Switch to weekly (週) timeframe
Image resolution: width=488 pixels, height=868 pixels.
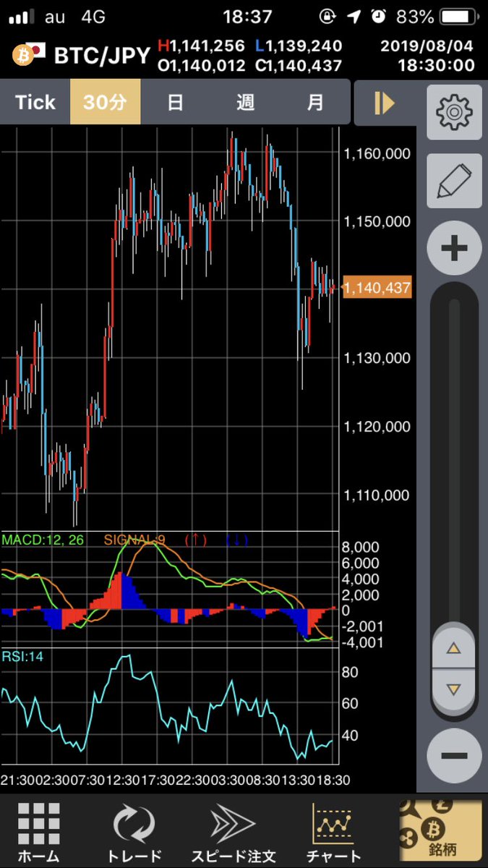pos(245,103)
